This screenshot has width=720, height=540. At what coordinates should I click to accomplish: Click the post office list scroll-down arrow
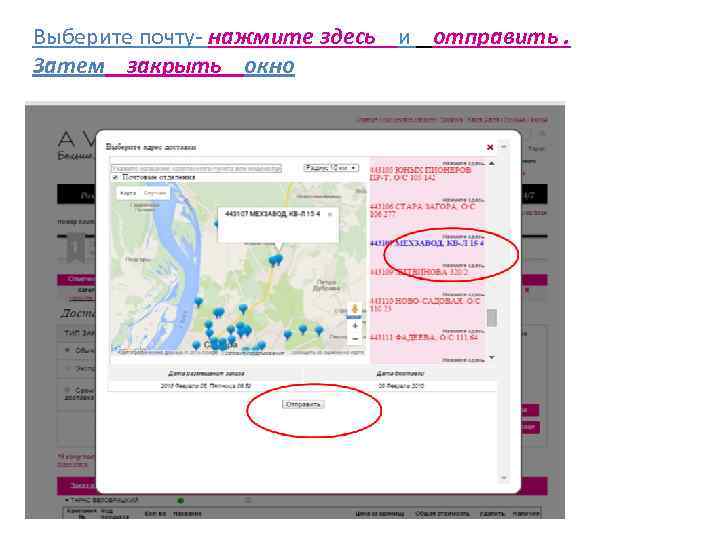492,357
